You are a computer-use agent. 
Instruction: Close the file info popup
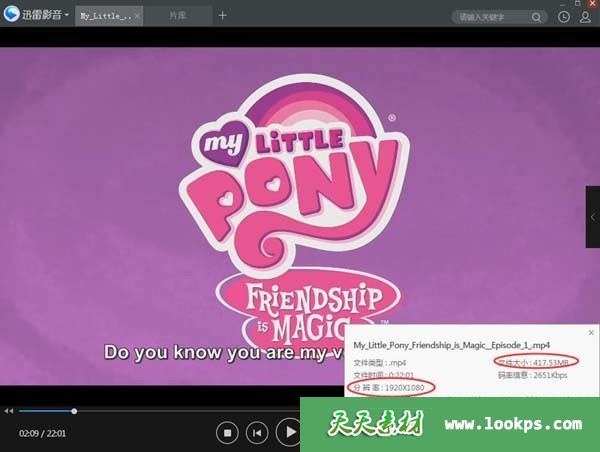591,333
